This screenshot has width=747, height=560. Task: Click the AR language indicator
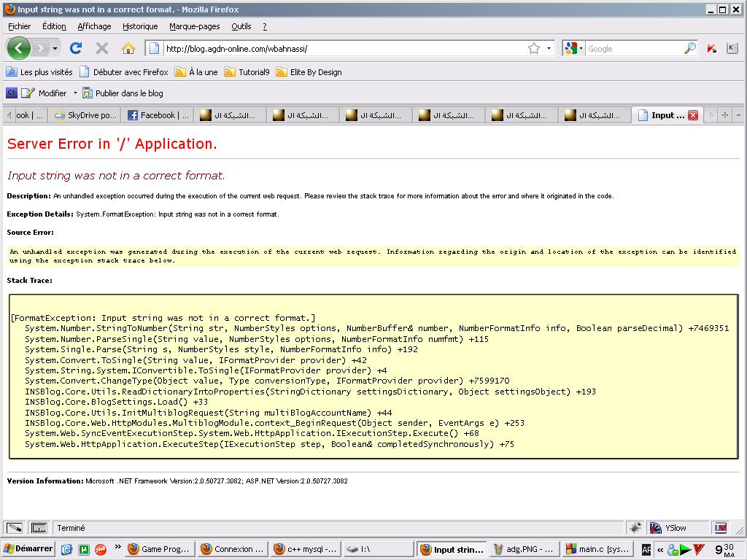coord(646,550)
